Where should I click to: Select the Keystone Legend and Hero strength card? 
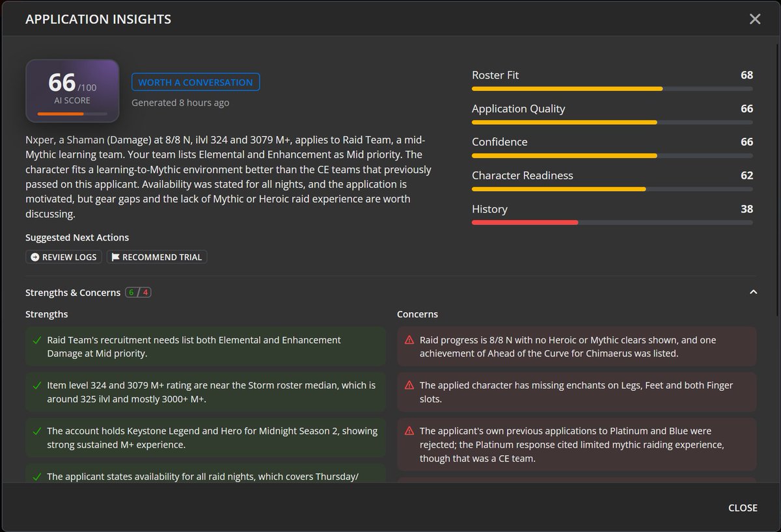(x=206, y=438)
